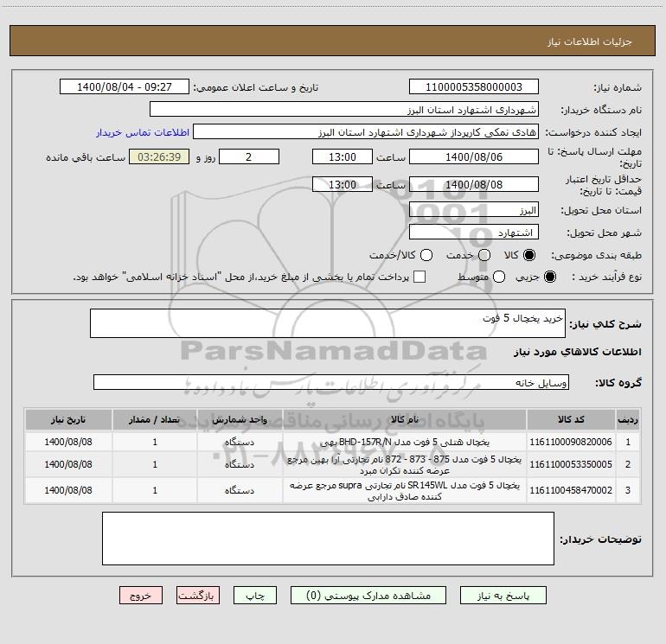Click the delivery city field اشتهارد
Image resolution: width=666 pixels, height=644 pixels.
(x=474, y=232)
